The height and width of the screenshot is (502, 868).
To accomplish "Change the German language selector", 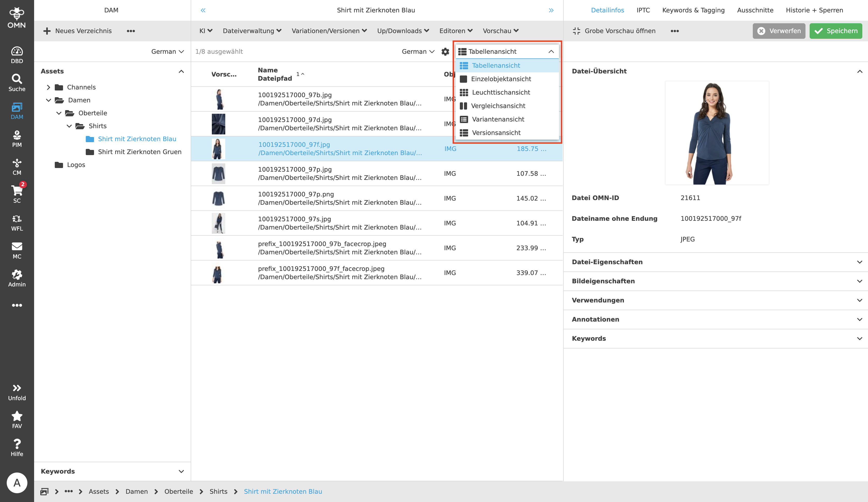I will (167, 51).
